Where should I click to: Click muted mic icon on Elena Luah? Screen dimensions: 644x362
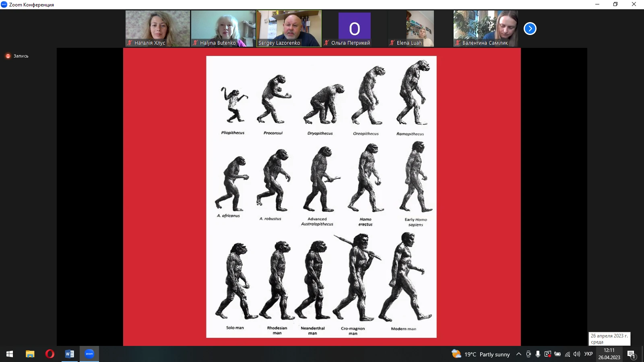click(x=392, y=43)
